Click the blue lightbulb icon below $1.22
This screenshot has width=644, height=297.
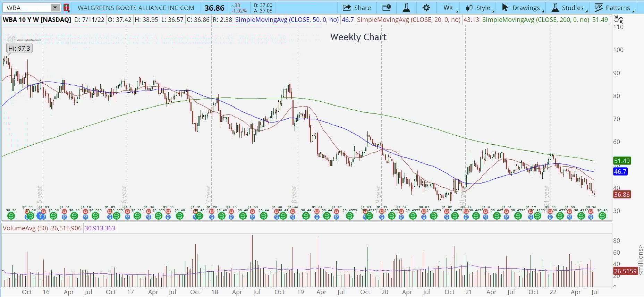coord(466,217)
